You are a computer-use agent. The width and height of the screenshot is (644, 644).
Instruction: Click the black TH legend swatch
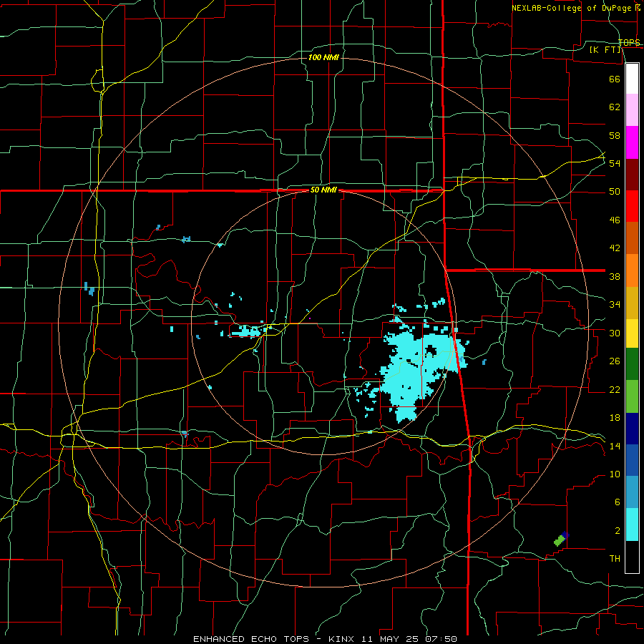click(632, 557)
